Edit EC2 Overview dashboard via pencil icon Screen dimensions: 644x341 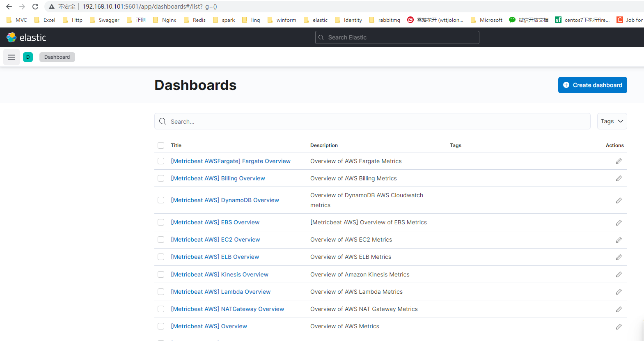click(619, 240)
